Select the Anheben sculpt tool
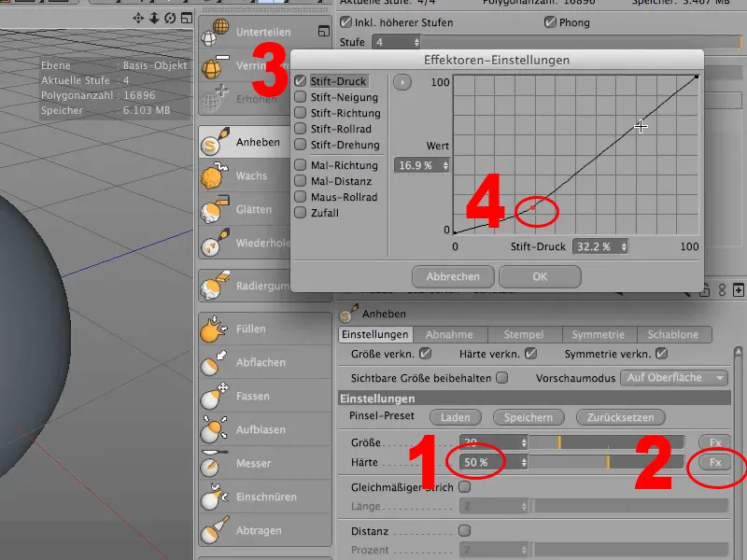Image resolution: width=747 pixels, height=560 pixels. coord(246,142)
